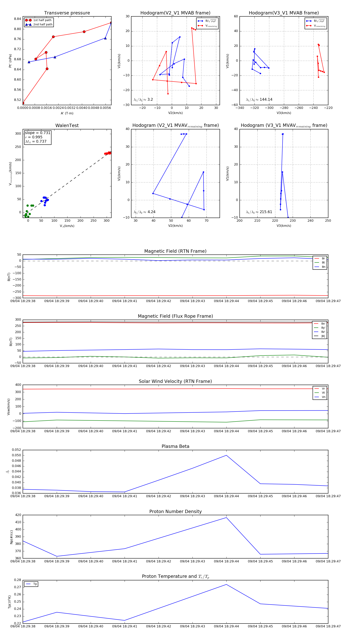Image resolution: width=351 pixels, height=644 pixels.
Task: Click the 'Proton Number Density' plot title
Action: pyautogui.click(x=175, y=511)
